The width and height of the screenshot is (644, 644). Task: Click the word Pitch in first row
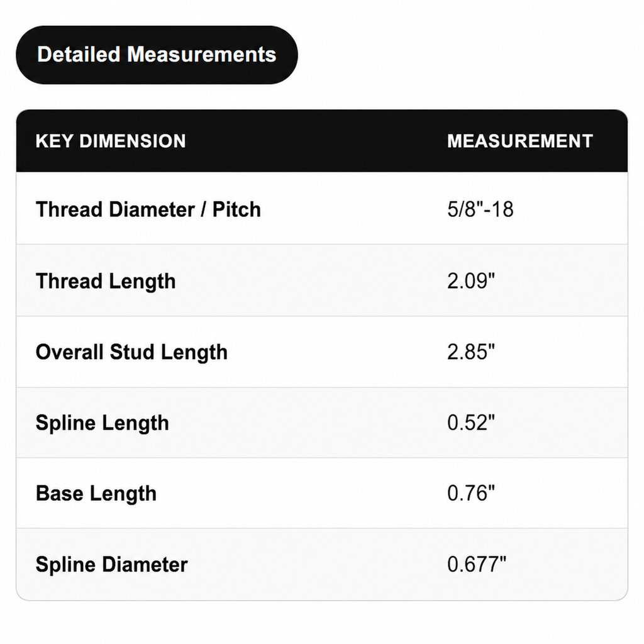pos(236,210)
